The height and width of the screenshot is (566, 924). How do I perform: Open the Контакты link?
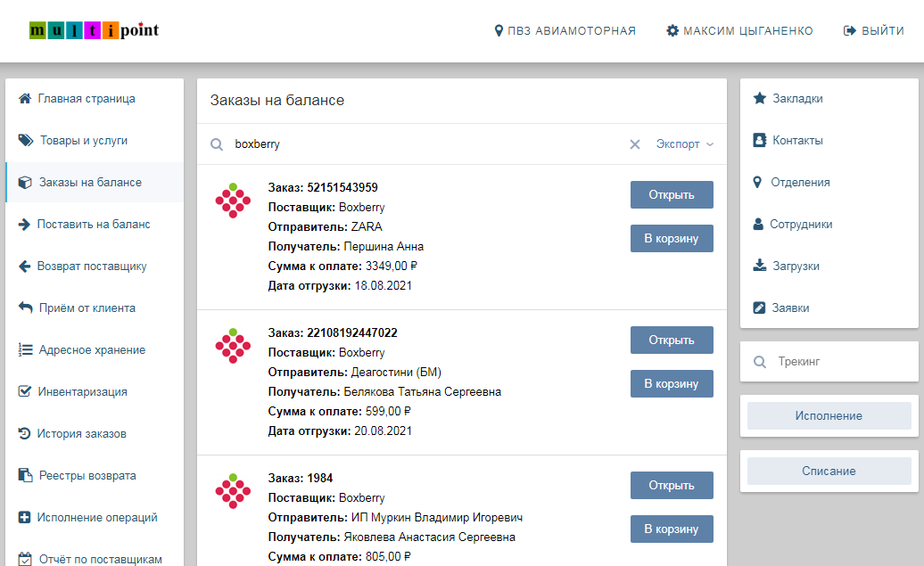click(x=829, y=140)
